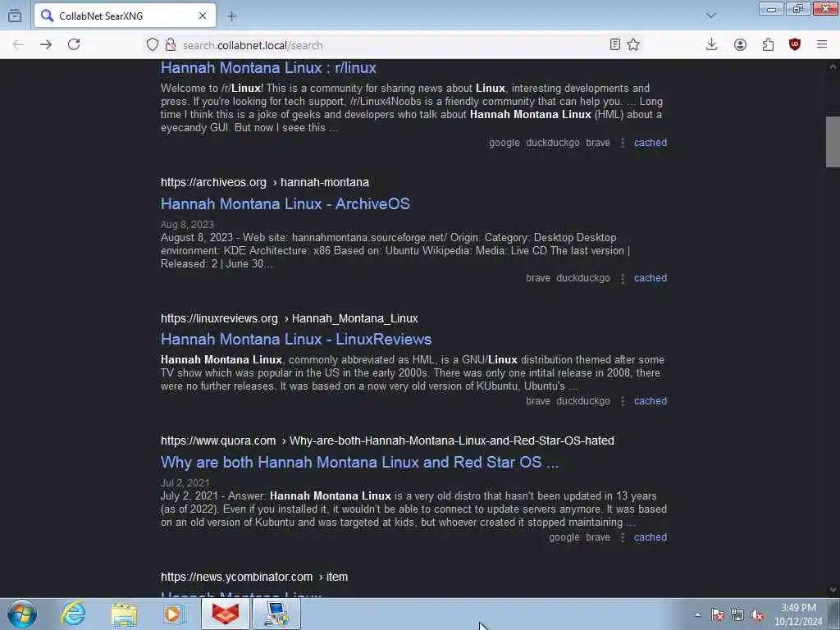Click the https://archiveos.org URL text
Image resolution: width=840 pixels, height=630 pixels.
point(213,183)
